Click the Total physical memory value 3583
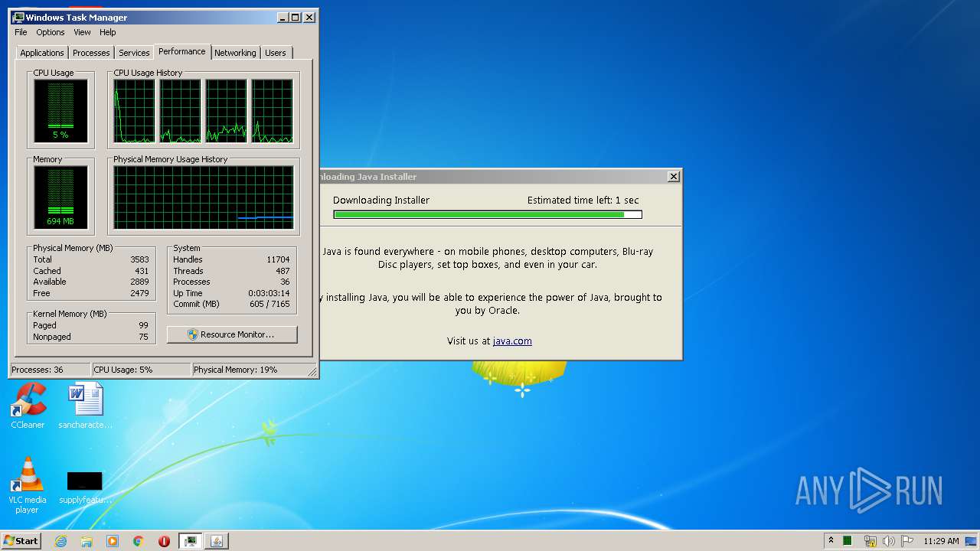980x551 pixels. (x=139, y=259)
